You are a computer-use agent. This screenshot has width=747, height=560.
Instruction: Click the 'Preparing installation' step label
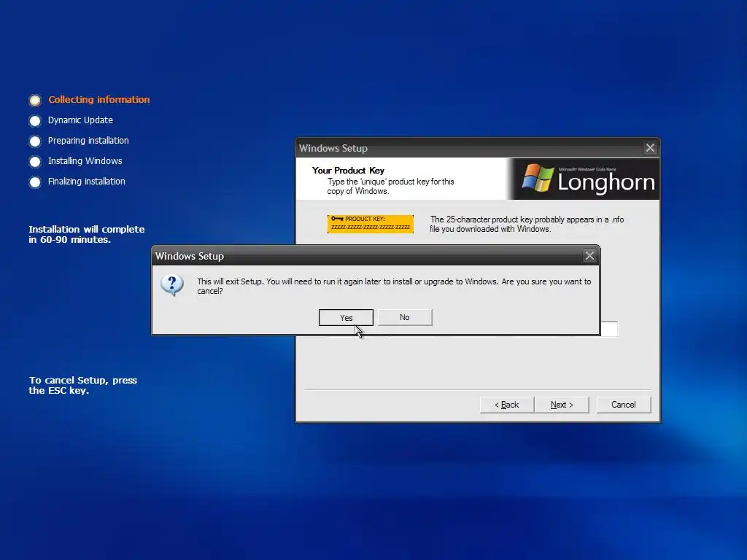click(x=88, y=141)
